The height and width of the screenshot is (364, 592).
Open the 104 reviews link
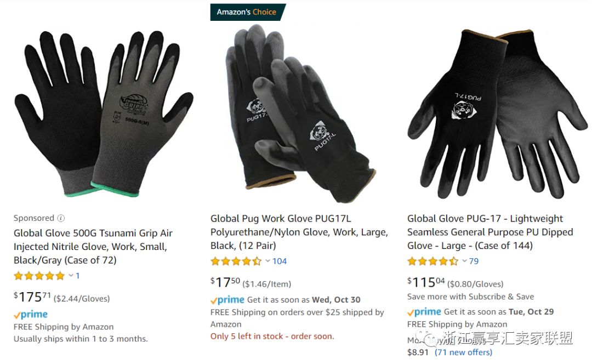click(280, 261)
